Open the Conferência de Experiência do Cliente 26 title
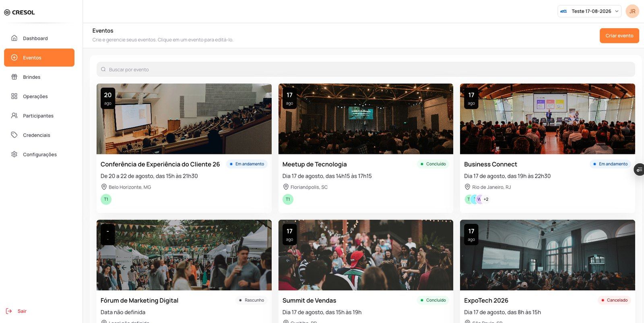Viewport: 644px width, 323px height. pyautogui.click(x=160, y=164)
